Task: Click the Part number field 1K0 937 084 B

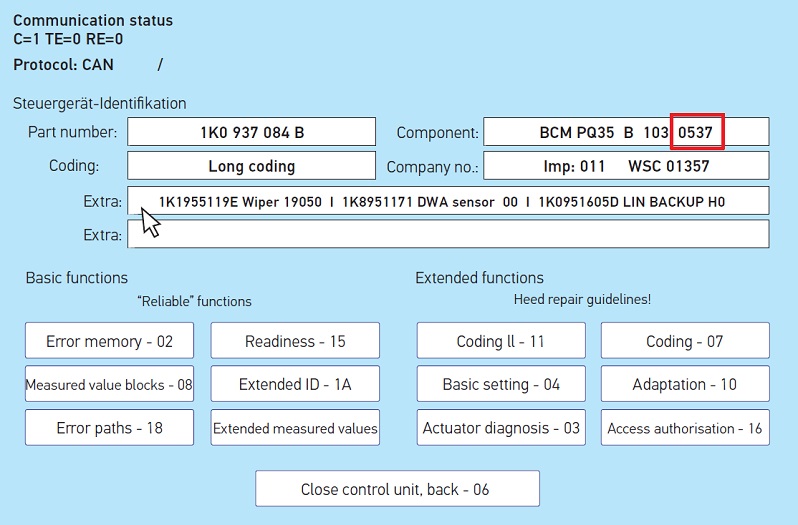Action: tap(252, 132)
